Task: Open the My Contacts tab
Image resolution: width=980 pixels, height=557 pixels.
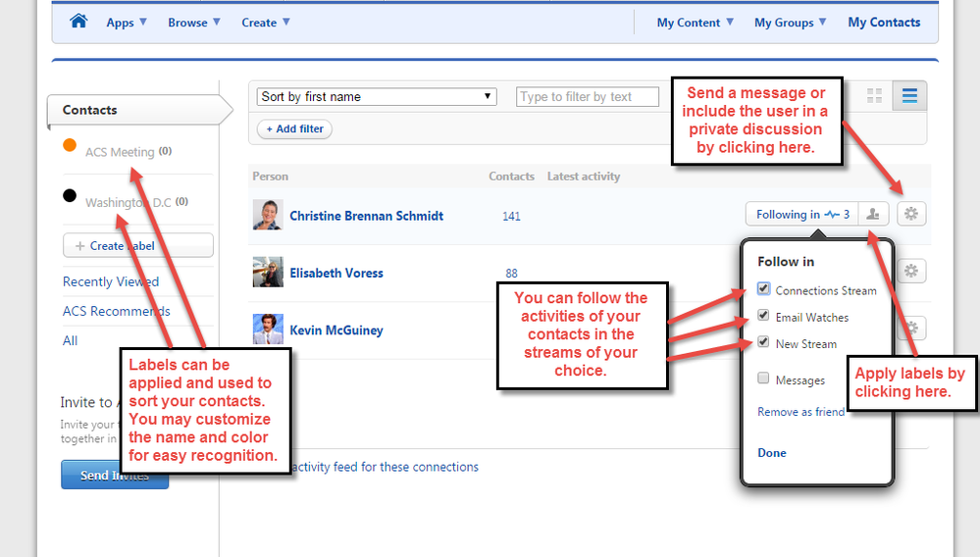Action: pos(884,23)
